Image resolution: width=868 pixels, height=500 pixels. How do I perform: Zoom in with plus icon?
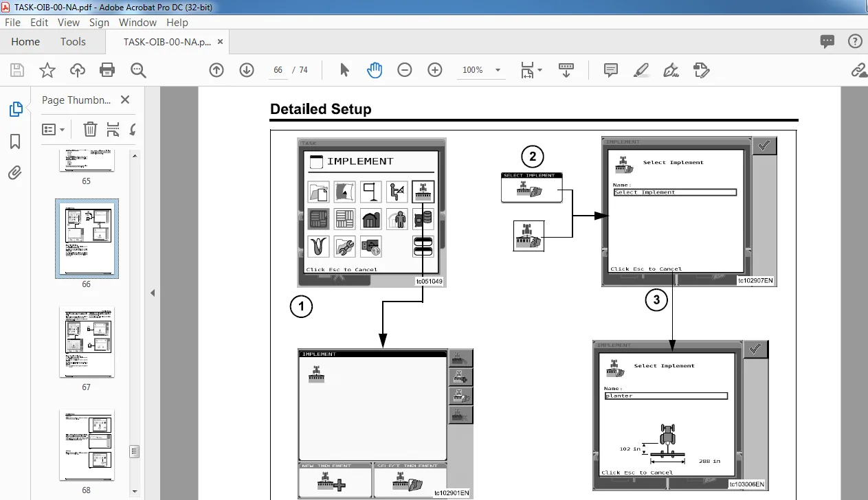(435, 70)
